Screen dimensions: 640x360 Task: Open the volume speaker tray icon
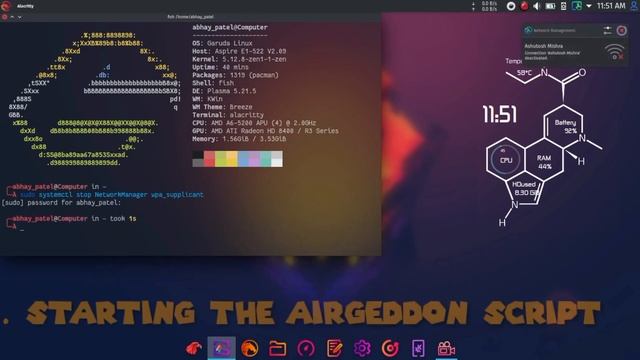[537, 6]
